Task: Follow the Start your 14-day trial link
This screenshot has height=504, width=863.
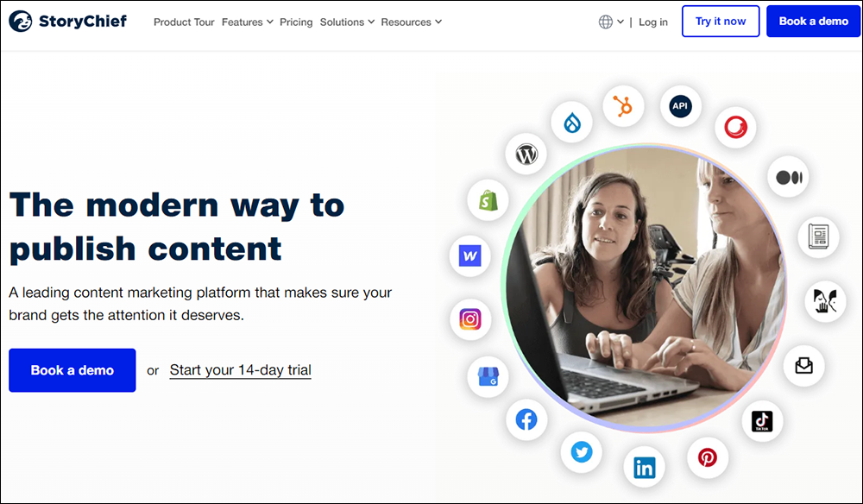Action: pyautogui.click(x=241, y=369)
